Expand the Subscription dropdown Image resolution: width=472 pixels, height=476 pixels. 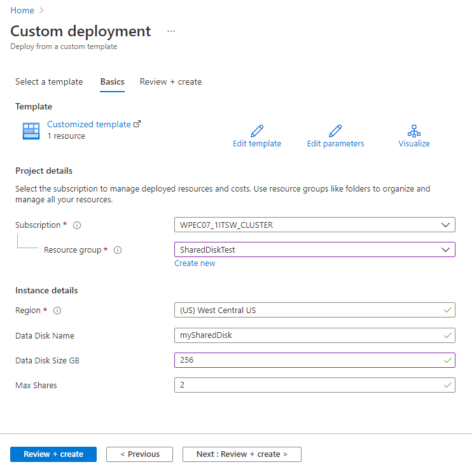(315, 225)
